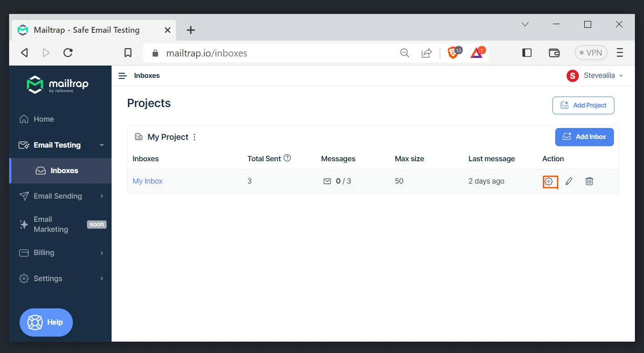Click the pencil edit icon for My Inbox
Image resolution: width=644 pixels, height=353 pixels.
[569, 181]
